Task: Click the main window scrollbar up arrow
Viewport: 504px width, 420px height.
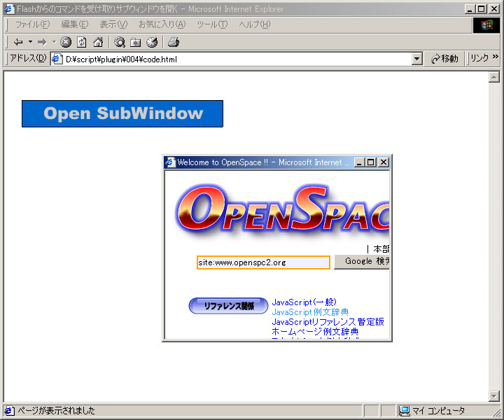Action: 493,77
